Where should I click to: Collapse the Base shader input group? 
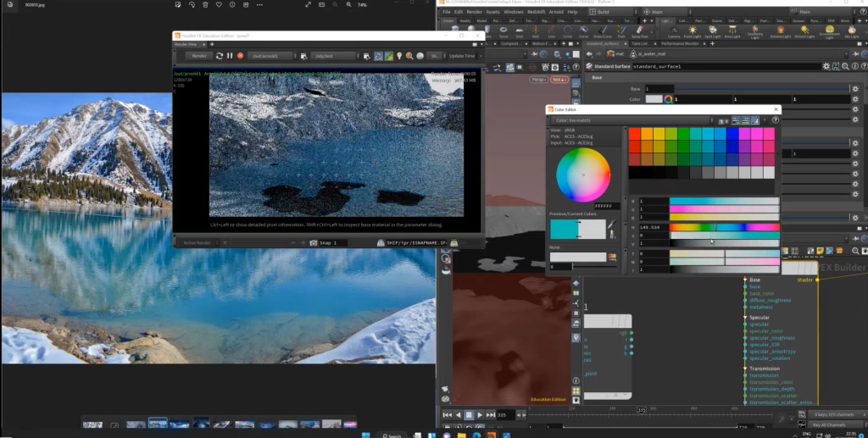pos(746,280)
